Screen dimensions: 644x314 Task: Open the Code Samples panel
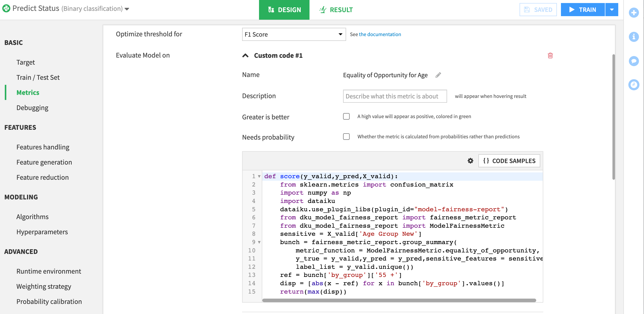(x=509, y=161)
